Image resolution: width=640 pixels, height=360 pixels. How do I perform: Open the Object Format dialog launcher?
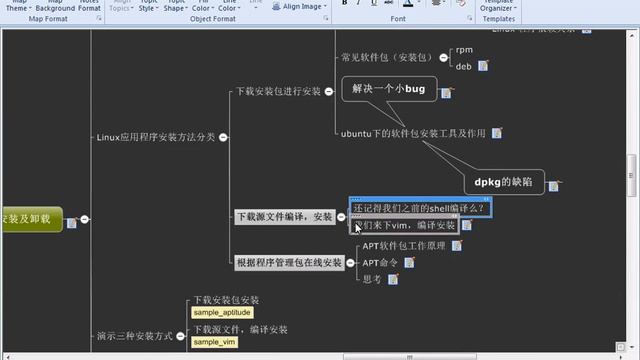click(326, 18)
